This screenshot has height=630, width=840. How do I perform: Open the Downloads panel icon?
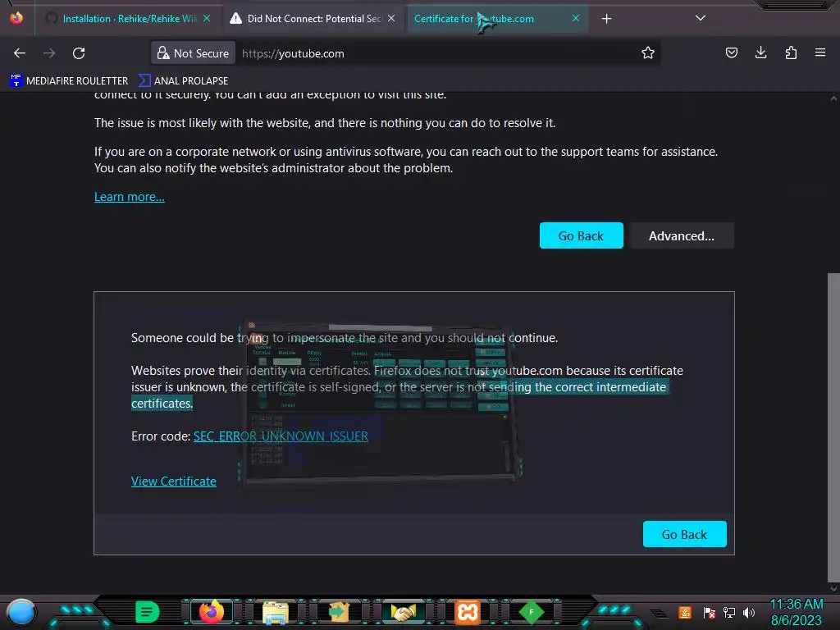(x=760, y=52)
